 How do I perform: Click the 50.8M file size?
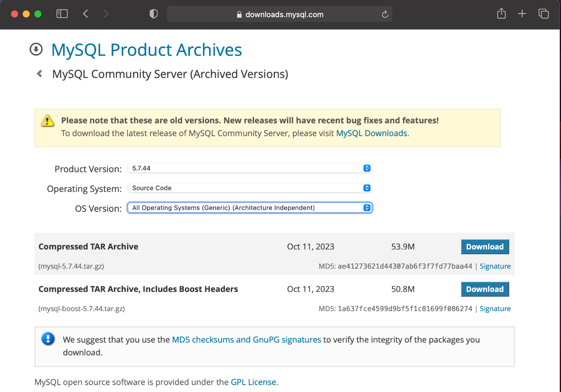(x=403, y=289)
